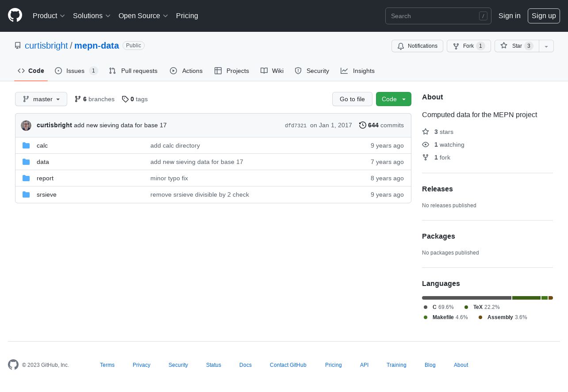568x392 pixels.
Task: Click Sign in link
Action: click(510, 15)
